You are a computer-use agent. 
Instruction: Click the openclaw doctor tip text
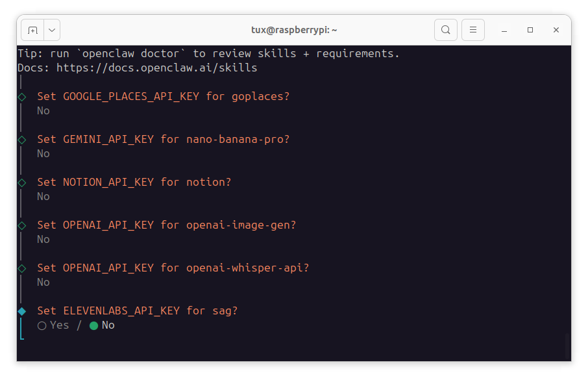(x=208, y=53)
